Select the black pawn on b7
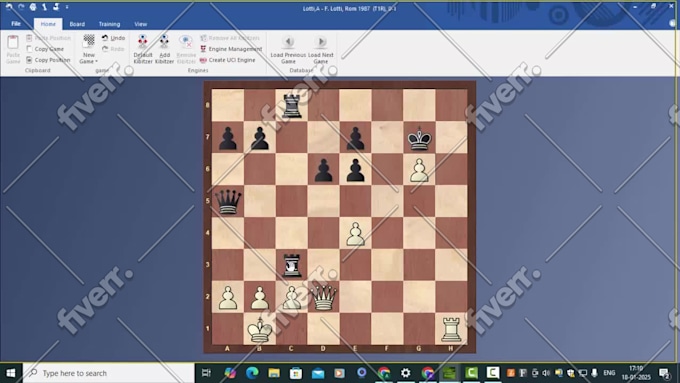Screen dimensions: 680x383 click(260, 137)
